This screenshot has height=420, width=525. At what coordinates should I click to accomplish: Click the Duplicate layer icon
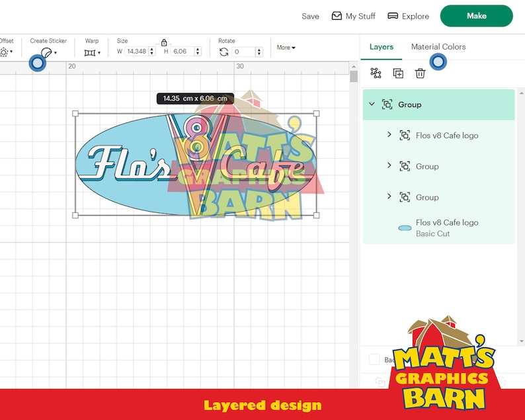click(x=398, y=73)
